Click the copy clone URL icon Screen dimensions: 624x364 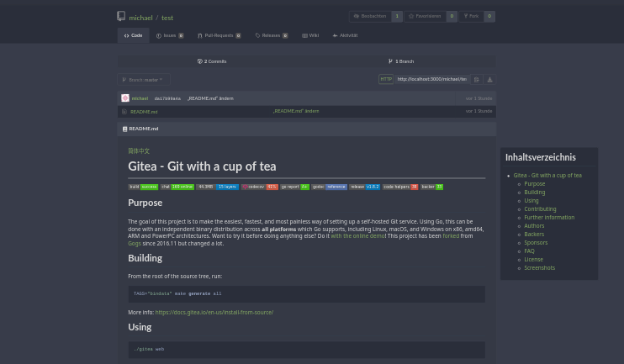pyautogui.click(x=476, y=79)
